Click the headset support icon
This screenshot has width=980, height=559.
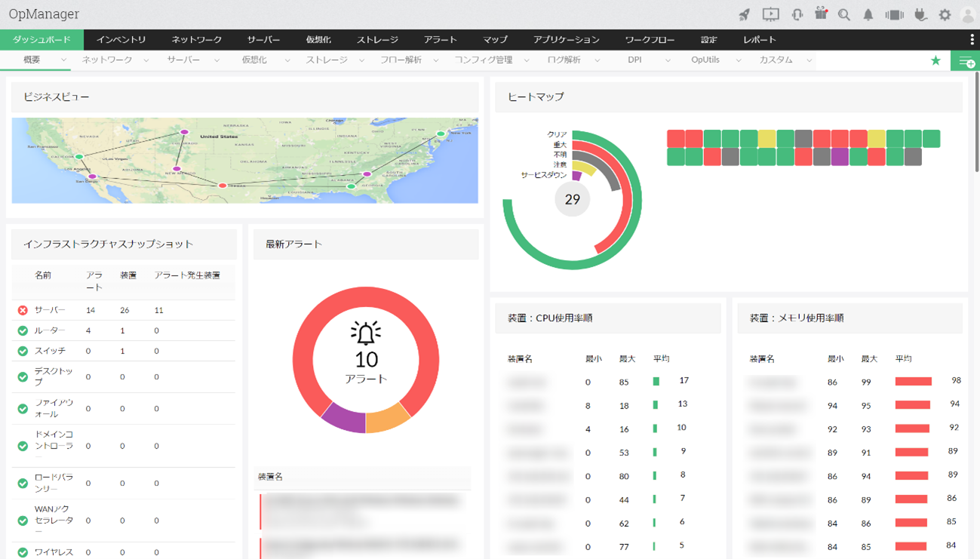tap(797, 14)
